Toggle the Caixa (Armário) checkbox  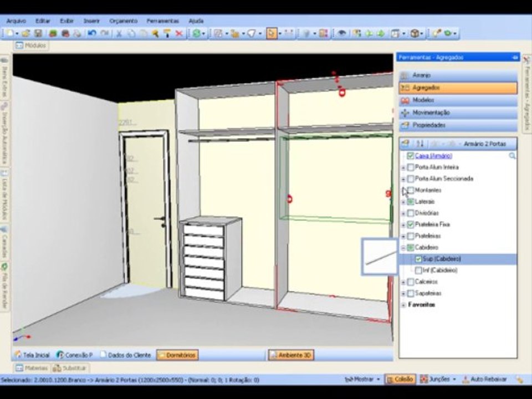tap(410, 156)
